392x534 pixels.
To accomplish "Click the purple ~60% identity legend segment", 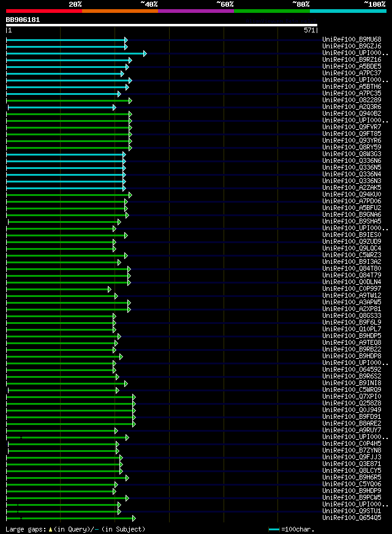I will (x=196, y=11).
